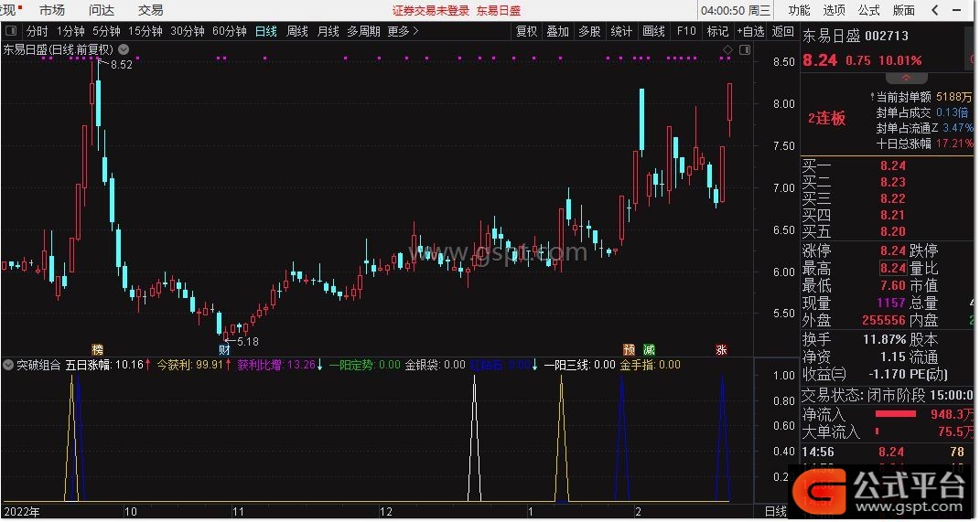Screen dimensions: 980x522
Task: Click the 画线 drawing tools button
Action: tap(653, 31)
